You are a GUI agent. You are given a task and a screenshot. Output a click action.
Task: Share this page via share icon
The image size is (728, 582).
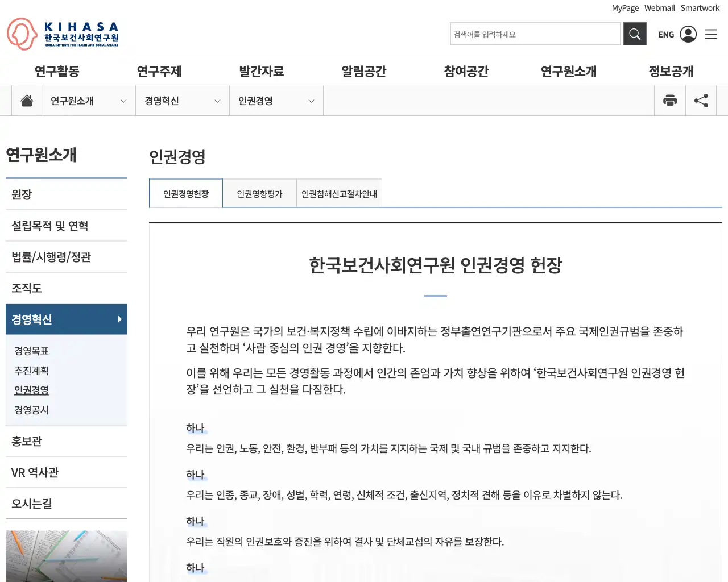[701, 101]
